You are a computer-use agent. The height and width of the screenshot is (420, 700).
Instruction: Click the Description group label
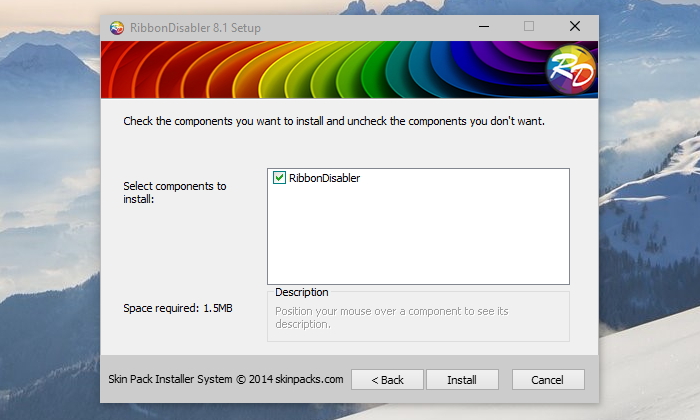(x=302, y=292)
